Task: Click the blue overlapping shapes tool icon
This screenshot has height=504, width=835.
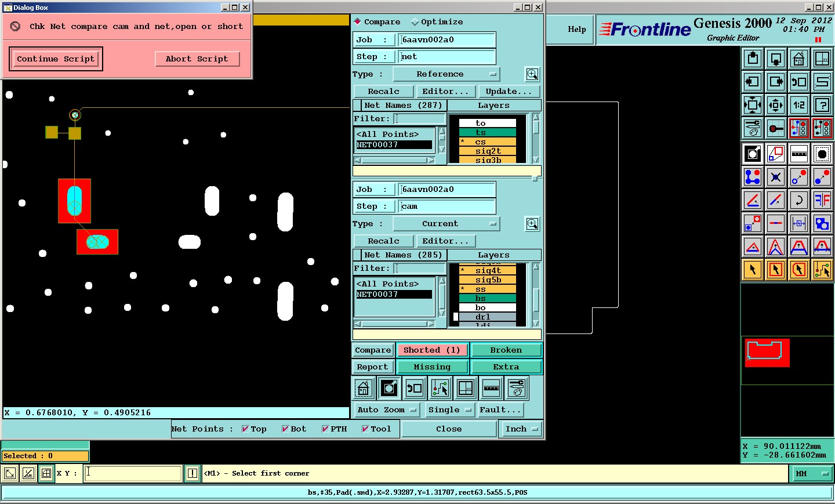Action: tap(822, 223)
